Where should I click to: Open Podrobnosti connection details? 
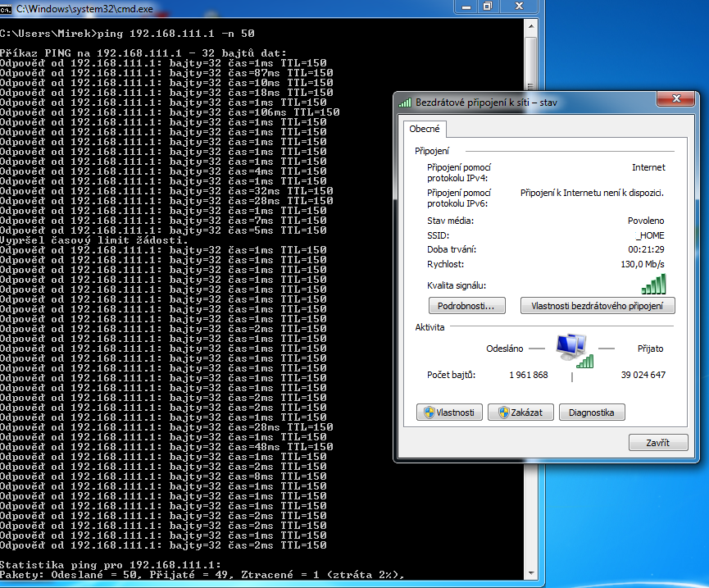point(466,306)
